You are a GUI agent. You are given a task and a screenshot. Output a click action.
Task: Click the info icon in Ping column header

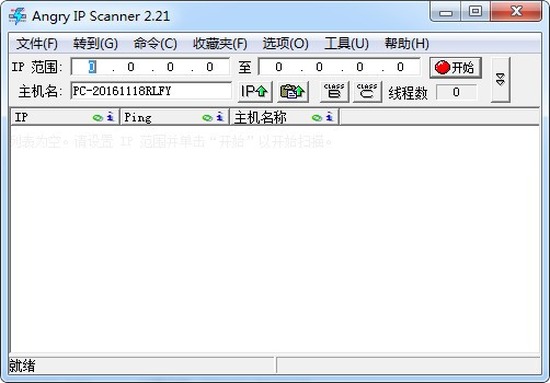pyautogui.click(x=220, y=117)
